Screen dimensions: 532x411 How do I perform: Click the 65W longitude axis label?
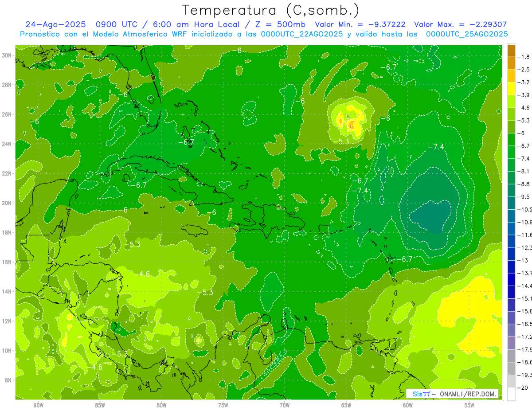tap(346, 405)
